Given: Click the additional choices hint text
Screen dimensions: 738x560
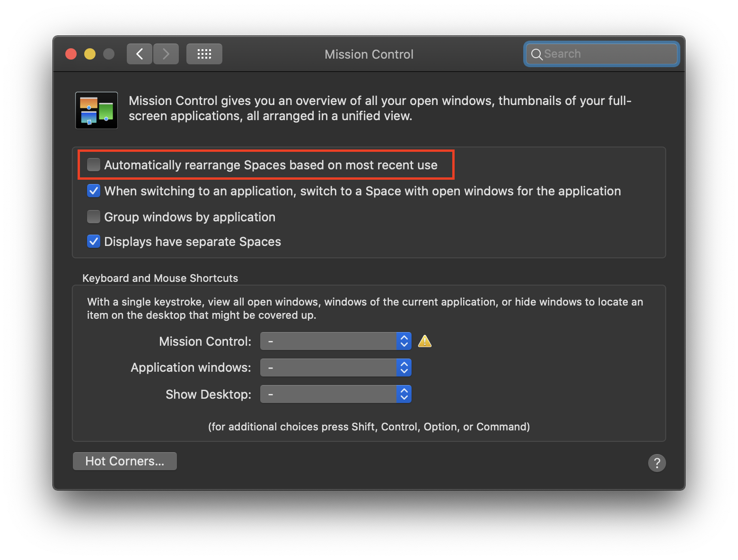Looking at the screenshot, I should click(369, 427).
